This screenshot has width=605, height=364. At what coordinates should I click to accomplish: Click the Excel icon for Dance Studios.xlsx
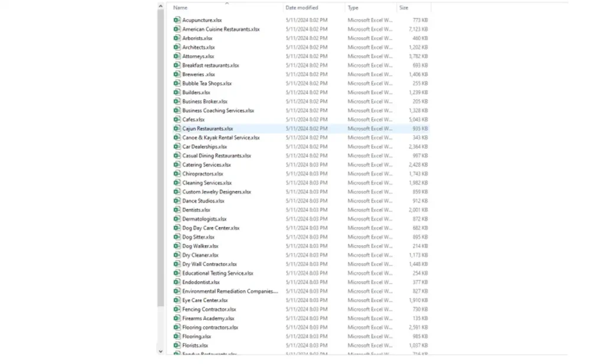click(177, 201)
